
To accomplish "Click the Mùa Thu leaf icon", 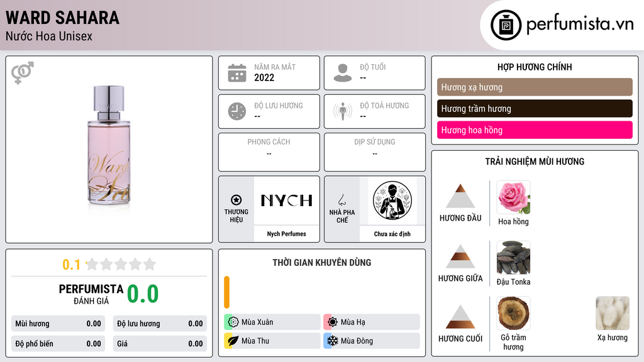I will (x=233, y=341).
